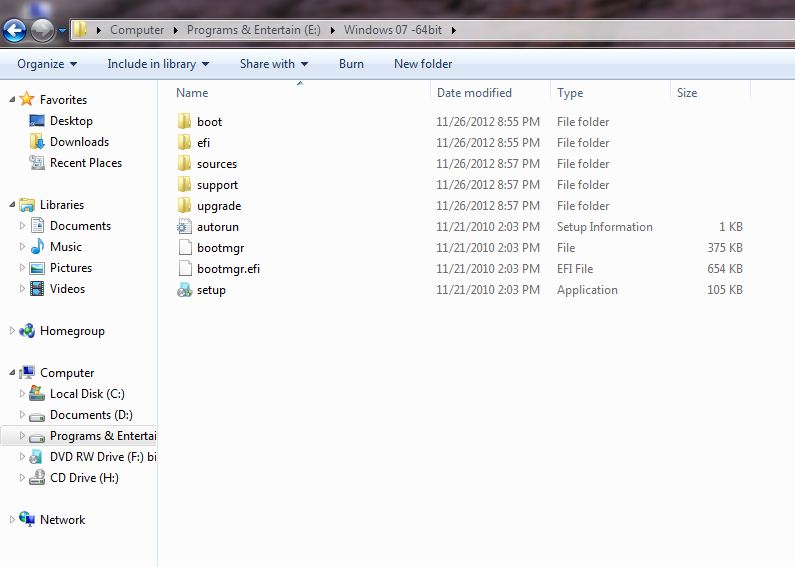Open the Share with menu

[x=274, y=64]
